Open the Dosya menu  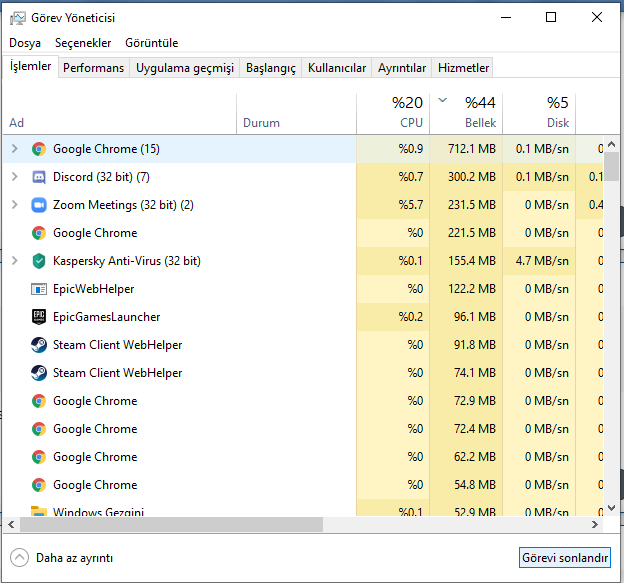(x=25, y=43)
